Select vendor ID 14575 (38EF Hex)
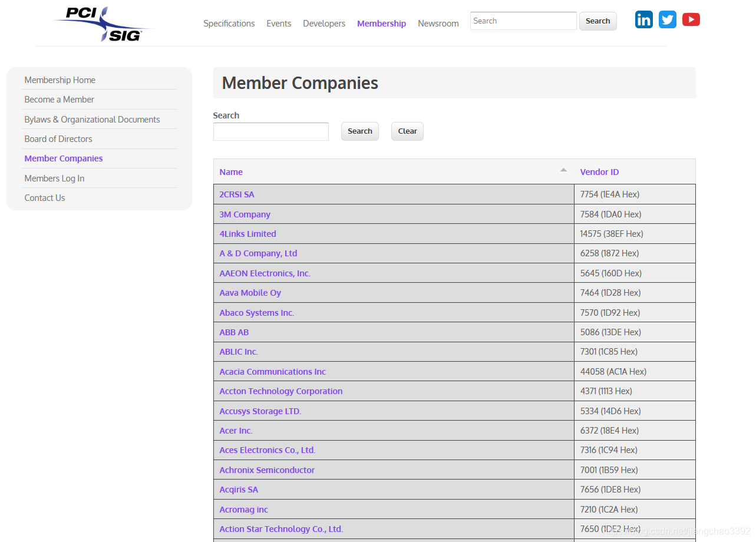The image size is (756, 542). pos(612,234)
